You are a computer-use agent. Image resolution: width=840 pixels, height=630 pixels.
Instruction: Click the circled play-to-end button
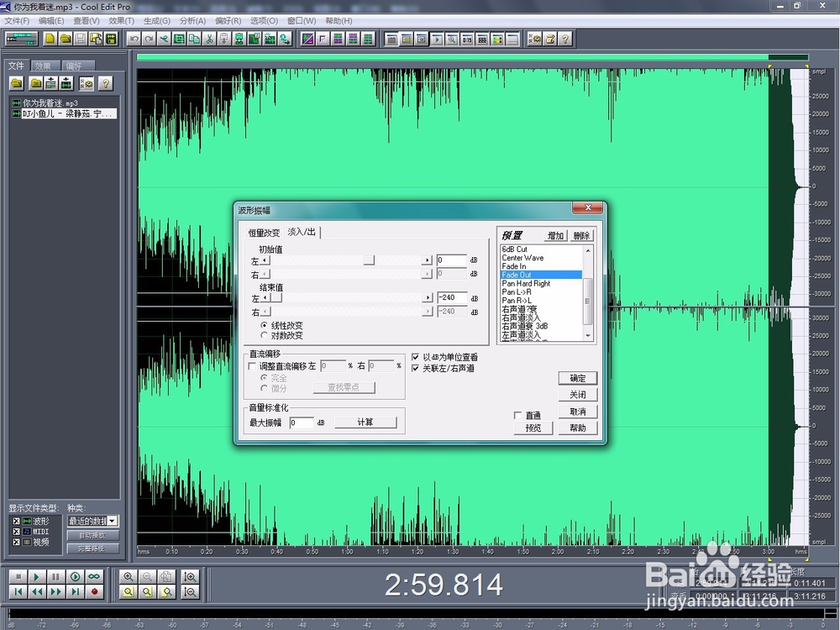coord(75,576)
